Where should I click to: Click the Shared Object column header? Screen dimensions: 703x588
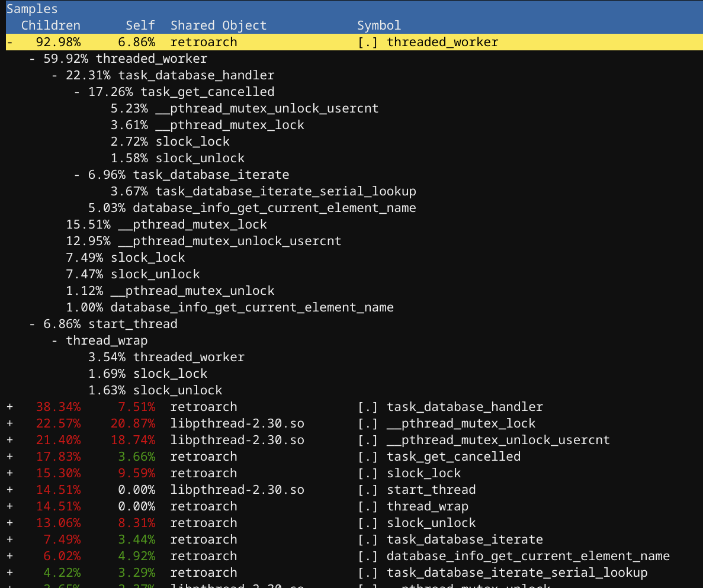point(219,25)
